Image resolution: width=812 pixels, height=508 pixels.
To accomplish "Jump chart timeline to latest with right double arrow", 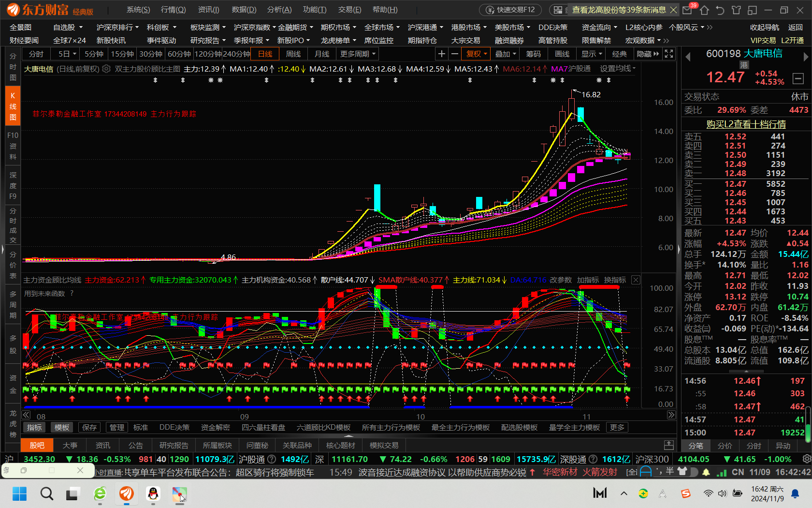I will click(671, 415).
